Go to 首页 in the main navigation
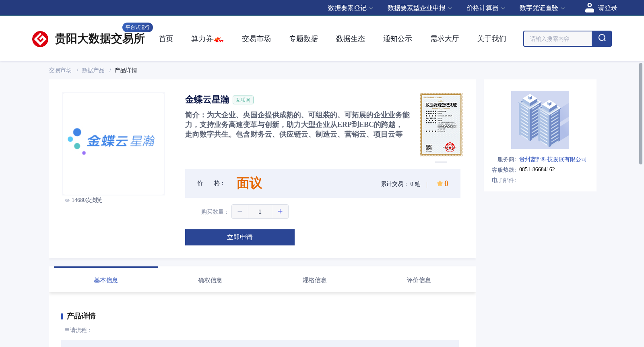Viewport: 644px width, 347px height. click(166, 39)
